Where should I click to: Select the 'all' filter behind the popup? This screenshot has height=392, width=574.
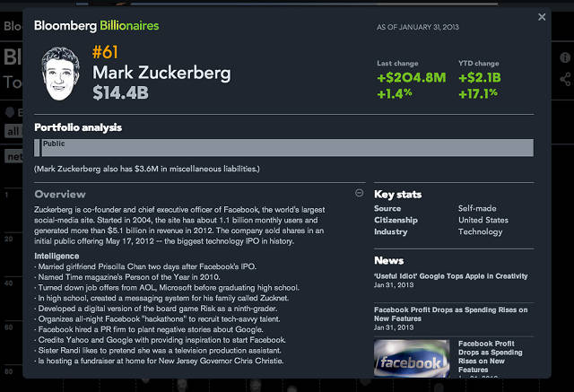pyautogui.click(x=13, y=131)
